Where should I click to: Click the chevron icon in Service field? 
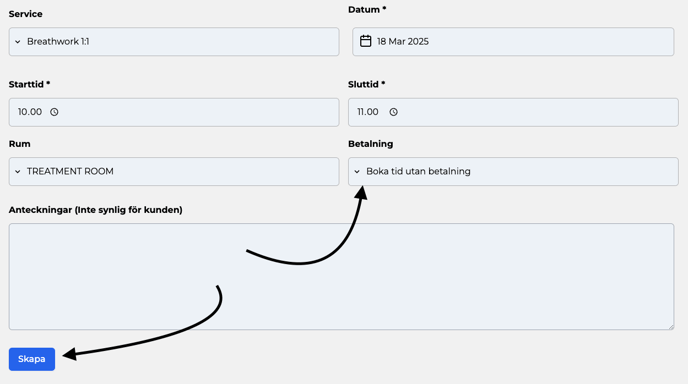tap(18, 42)
